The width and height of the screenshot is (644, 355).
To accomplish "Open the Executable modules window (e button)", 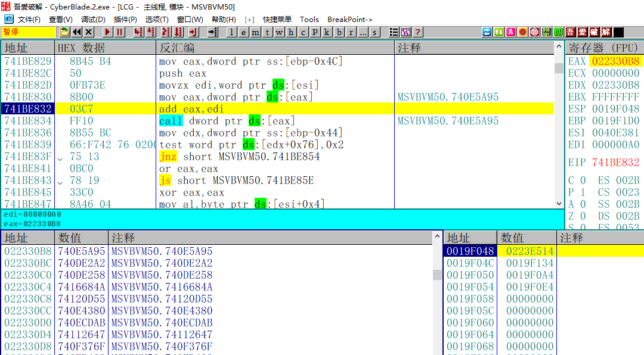I will coord(243,32).
